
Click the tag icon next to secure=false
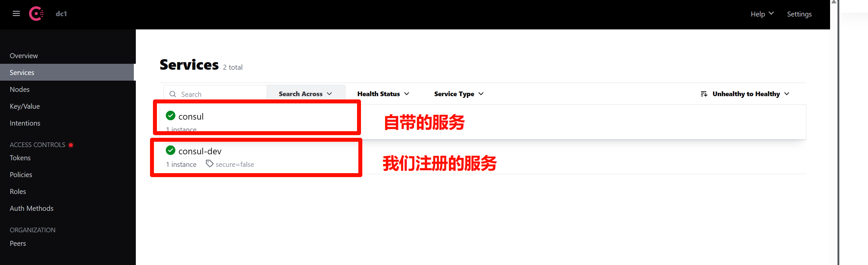coord(210,164)
